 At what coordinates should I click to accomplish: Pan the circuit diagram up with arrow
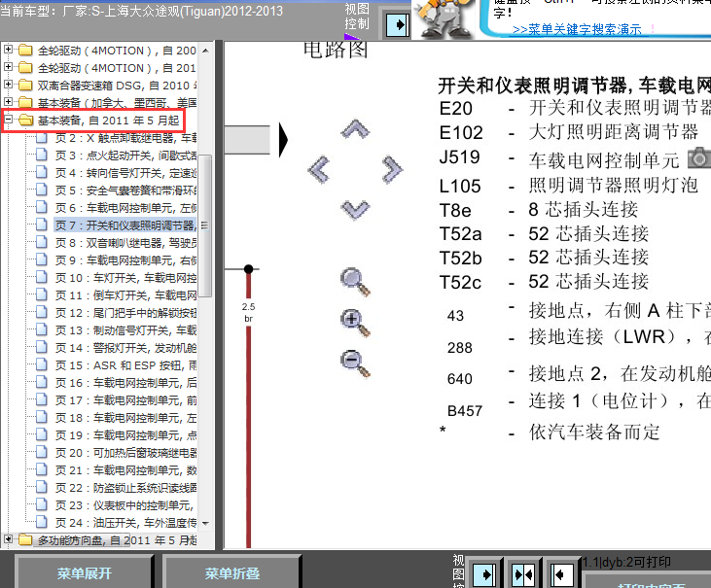(x=355, y=128)
